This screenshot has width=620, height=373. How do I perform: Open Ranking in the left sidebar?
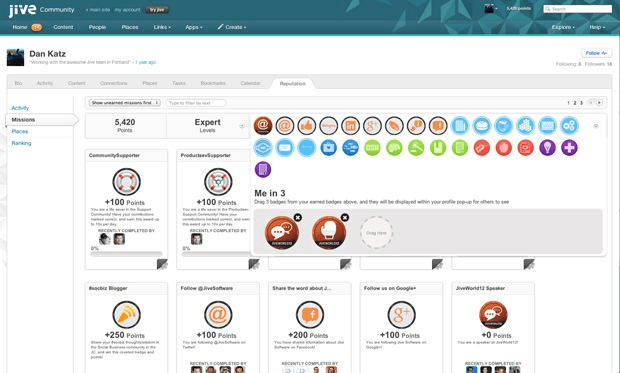(x=21, y=143)
